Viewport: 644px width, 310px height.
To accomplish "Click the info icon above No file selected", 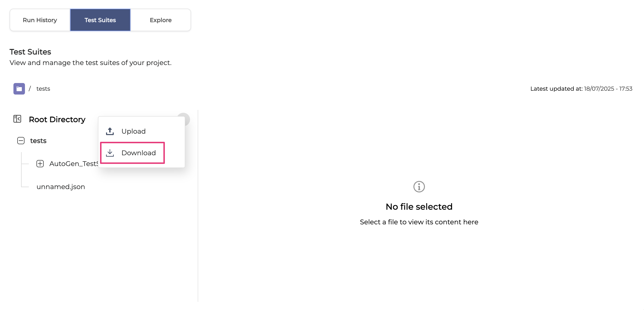I will click(419, 187).
